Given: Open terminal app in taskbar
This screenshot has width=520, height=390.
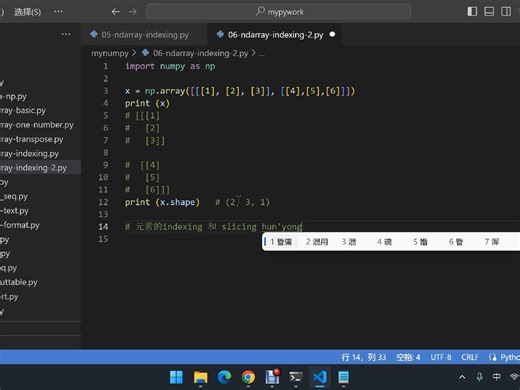Looking at the screenshot, I should (x=296, y=377).
